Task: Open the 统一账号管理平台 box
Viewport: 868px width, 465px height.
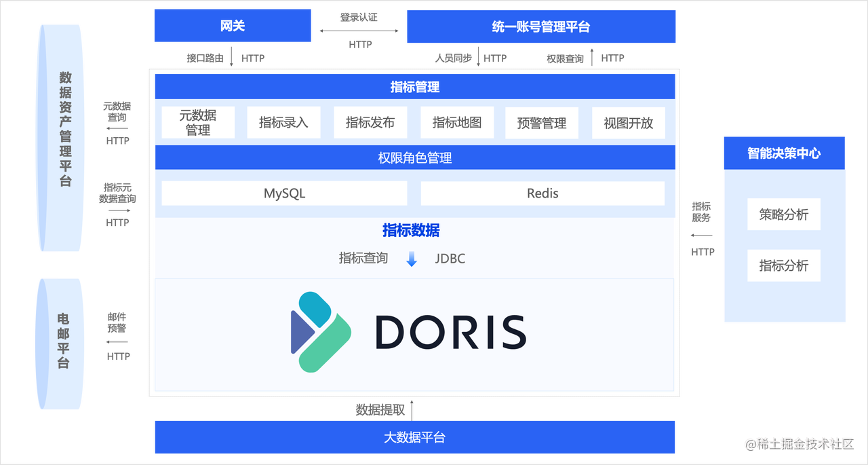Action: 541,26
